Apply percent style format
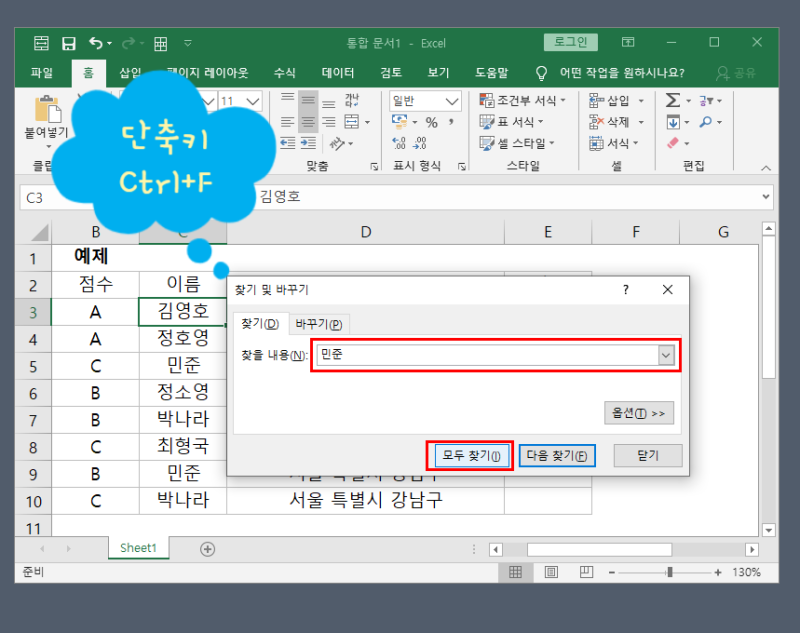 click(432, 122)
